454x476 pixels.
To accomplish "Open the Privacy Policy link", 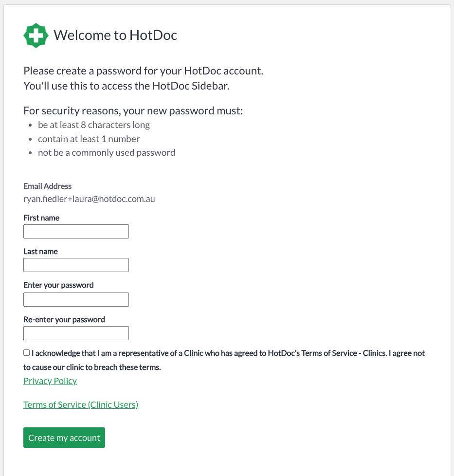I will [x=50, y=381].
